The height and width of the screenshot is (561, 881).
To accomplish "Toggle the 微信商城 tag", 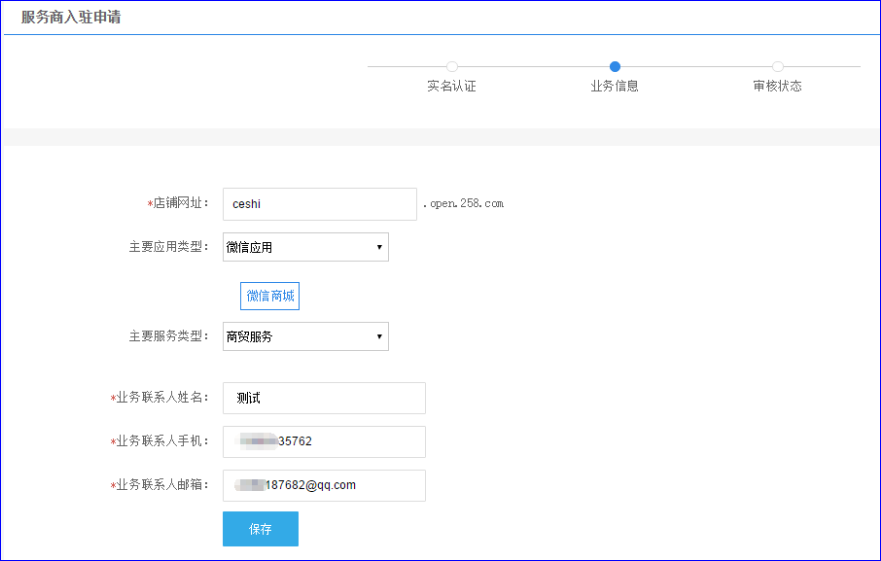I will pyautogui.click(x=270, y=296).
